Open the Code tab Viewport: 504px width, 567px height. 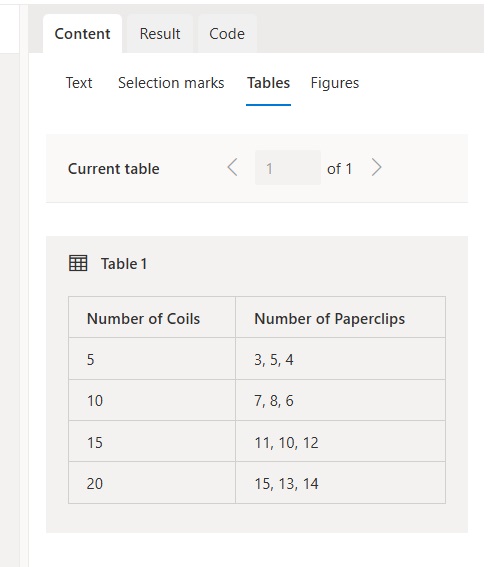point(227,34)
